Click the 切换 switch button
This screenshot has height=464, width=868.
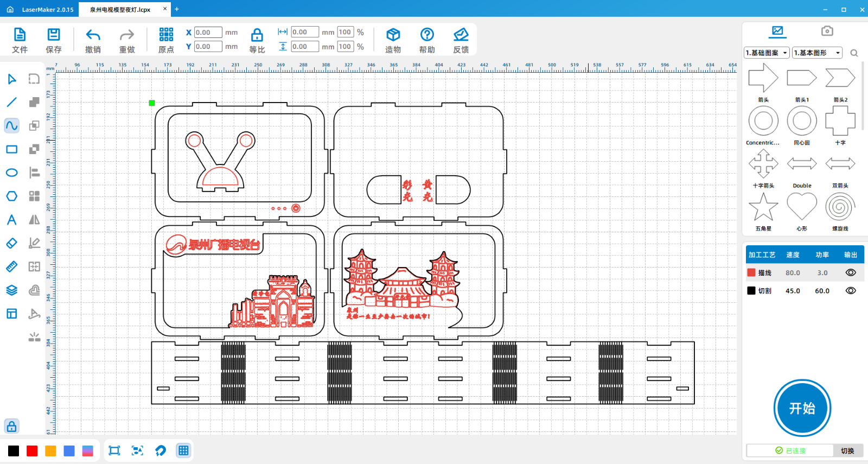click(x=847, y=450)
